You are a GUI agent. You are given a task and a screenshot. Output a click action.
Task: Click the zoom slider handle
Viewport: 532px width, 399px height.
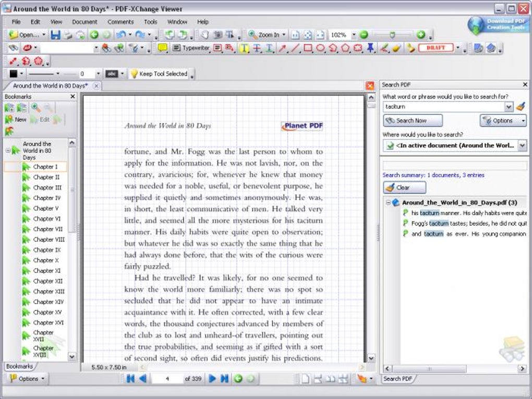point(393,35)
